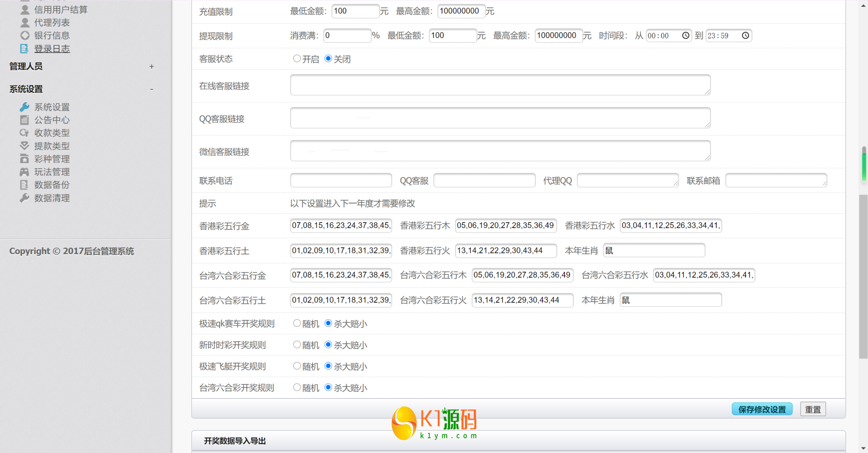Focus the 联系电话 input field

click(x=341, y=180)
